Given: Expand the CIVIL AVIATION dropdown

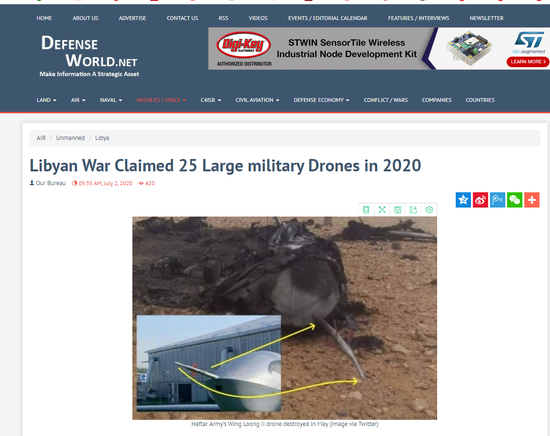Looking at the screenshot, I should [257, 100].
